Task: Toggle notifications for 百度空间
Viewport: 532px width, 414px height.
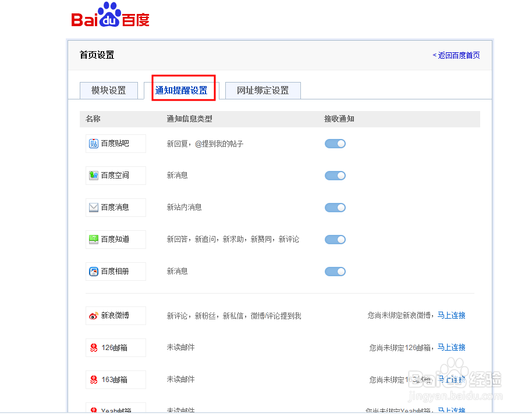Action: [335, 176]
